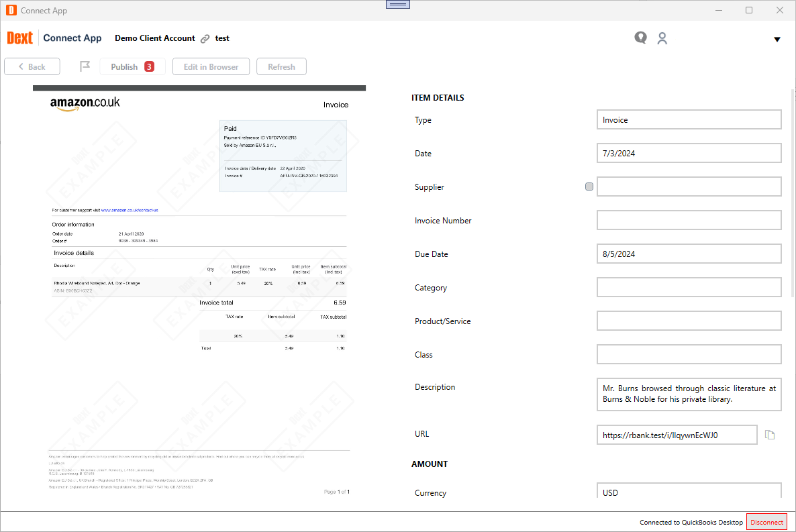Open Edit in Browser
Image resolution: width=796 pixels, height=532 pixels.
[x=211, y=66]
